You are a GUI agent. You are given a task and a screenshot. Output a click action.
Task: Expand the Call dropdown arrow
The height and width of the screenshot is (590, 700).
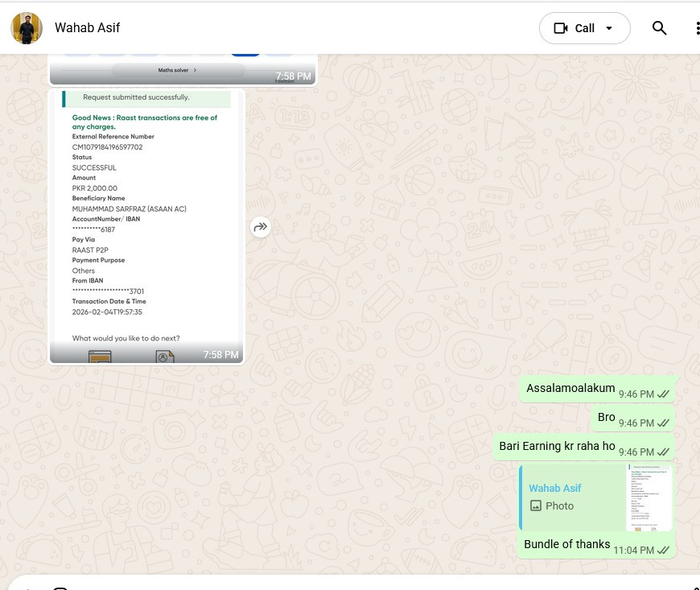tap(609, 28)
